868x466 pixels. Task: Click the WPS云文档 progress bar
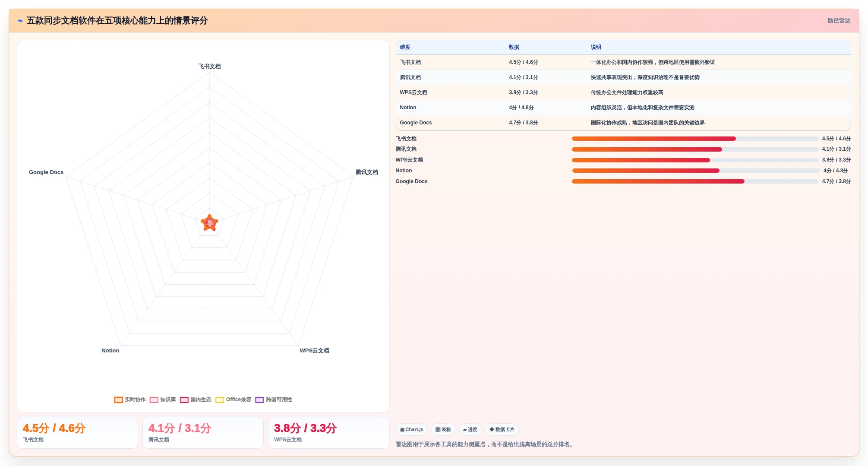pyautogui.click(x=695, y=160)
